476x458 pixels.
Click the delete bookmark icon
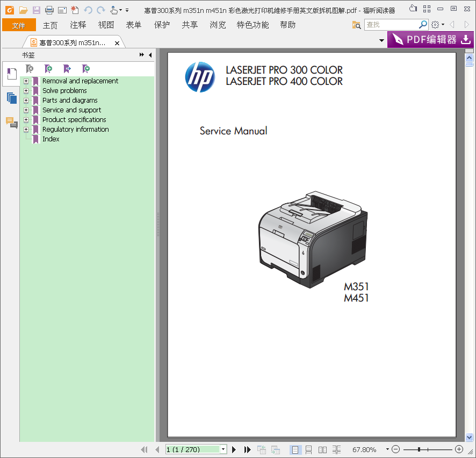(30, 69)
